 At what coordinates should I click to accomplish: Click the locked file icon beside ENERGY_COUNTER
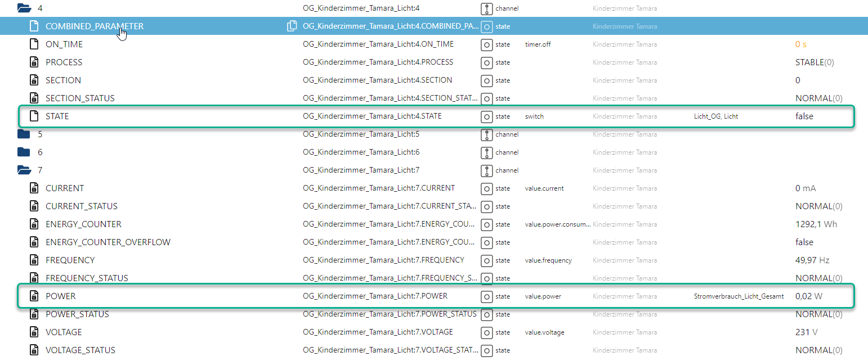[34, 224]
